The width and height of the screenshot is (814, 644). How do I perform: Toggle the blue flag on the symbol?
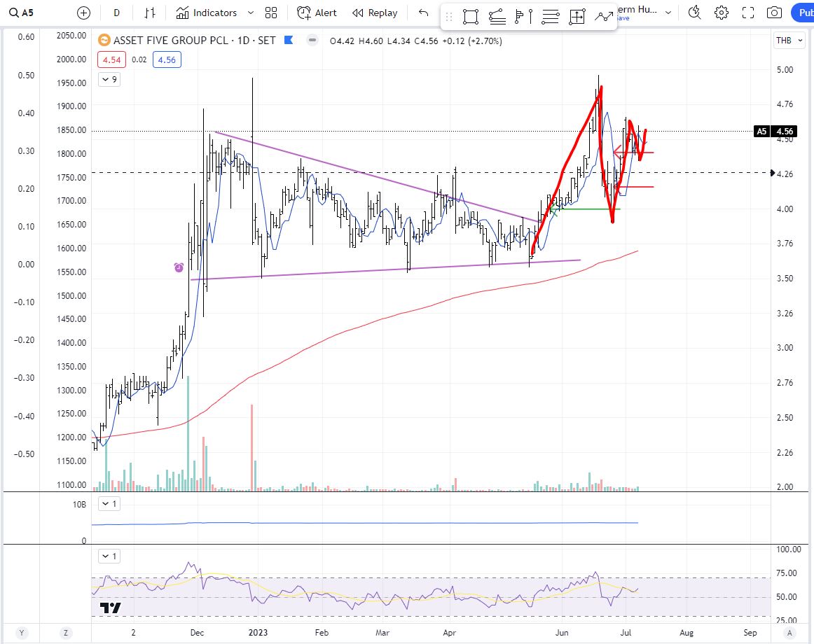pos(289,39)
